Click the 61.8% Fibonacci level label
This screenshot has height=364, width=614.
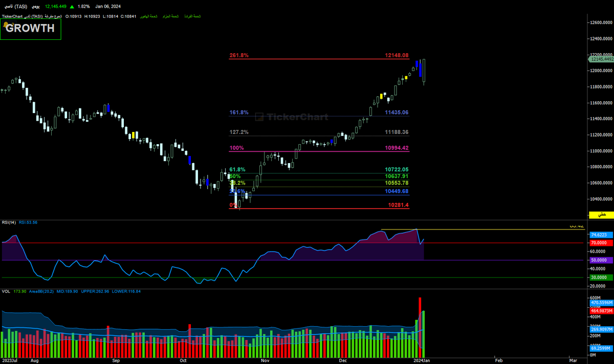click(237, 169)
